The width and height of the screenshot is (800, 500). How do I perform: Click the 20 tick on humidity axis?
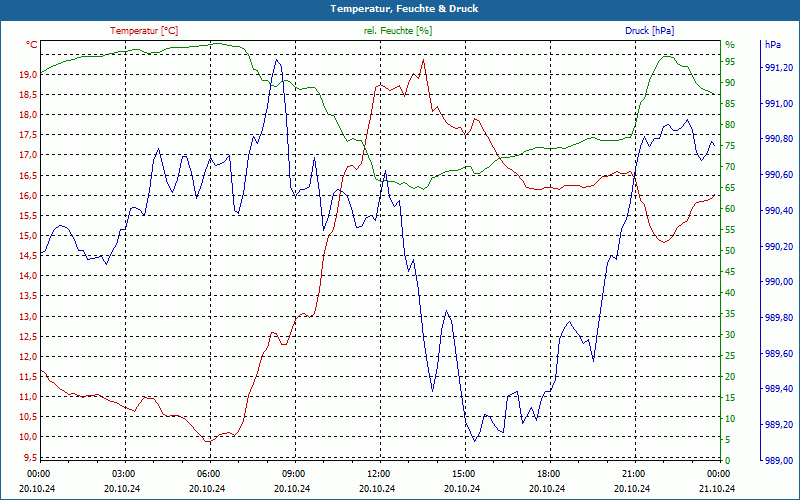pos(730,377)
